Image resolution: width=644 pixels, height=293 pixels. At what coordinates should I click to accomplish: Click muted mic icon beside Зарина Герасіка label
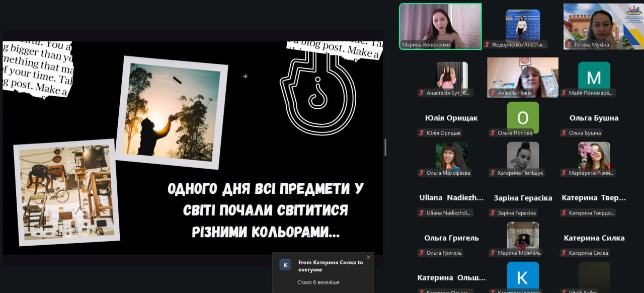[493, 213]
